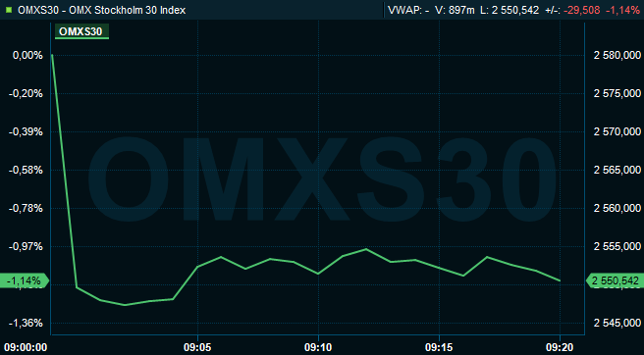The image size is (644, 355).
Task: Select the OMXS30 legend label
Action: 81,31
